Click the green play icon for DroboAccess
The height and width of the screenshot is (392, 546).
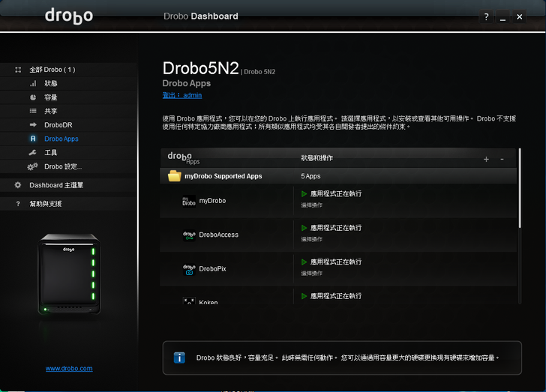pos(304,228)
